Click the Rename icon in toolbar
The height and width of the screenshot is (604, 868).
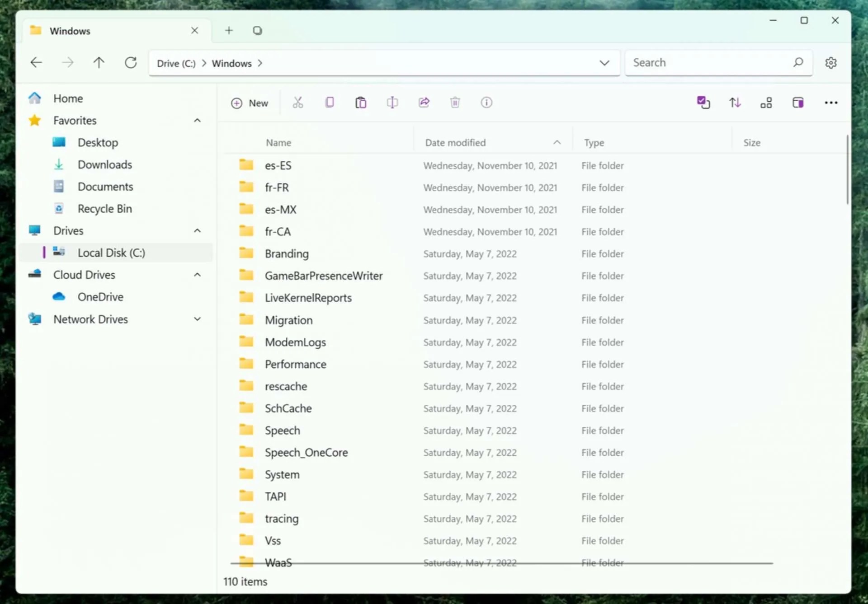click(392, 103)
